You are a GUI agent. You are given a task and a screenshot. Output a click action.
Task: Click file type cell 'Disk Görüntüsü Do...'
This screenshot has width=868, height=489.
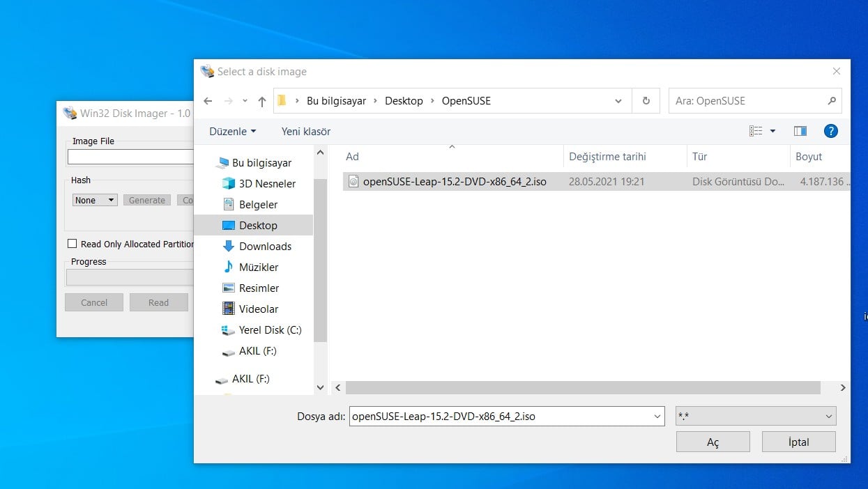click(x=738, y=182)
